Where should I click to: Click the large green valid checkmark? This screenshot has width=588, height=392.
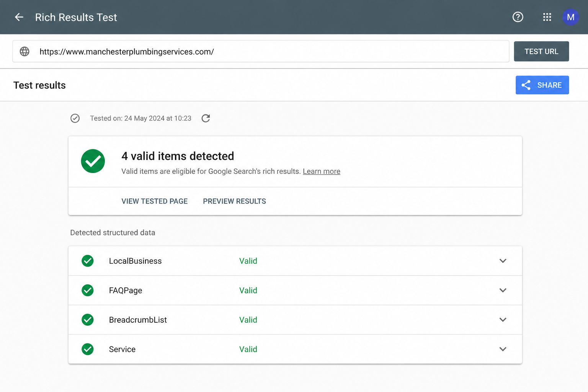(x=93, y=161)
